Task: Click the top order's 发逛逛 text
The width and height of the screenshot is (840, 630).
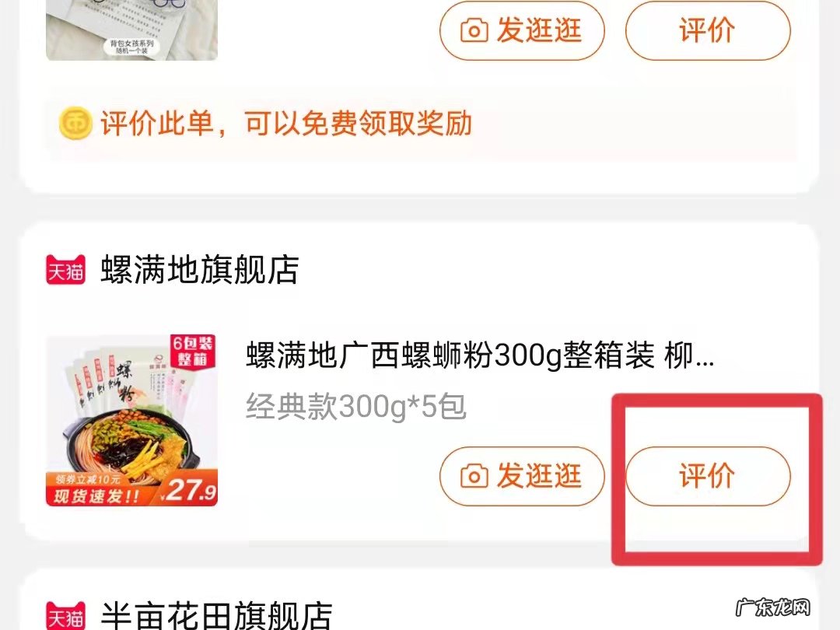Action: (538, 30)
